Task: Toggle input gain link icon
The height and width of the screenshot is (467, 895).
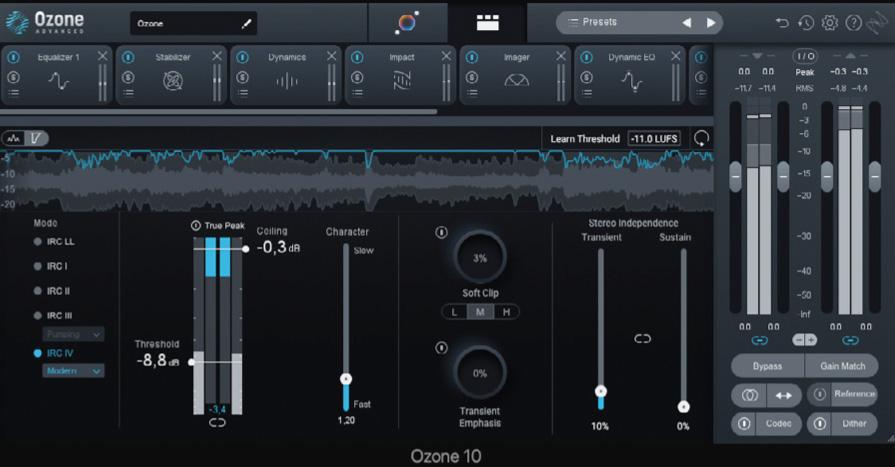Action: [x=759, y=340]
